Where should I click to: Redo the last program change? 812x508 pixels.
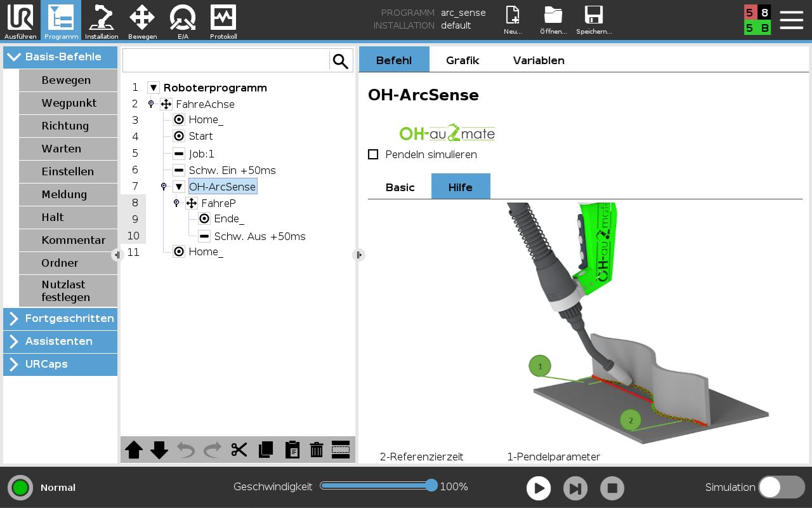(213, 450)
